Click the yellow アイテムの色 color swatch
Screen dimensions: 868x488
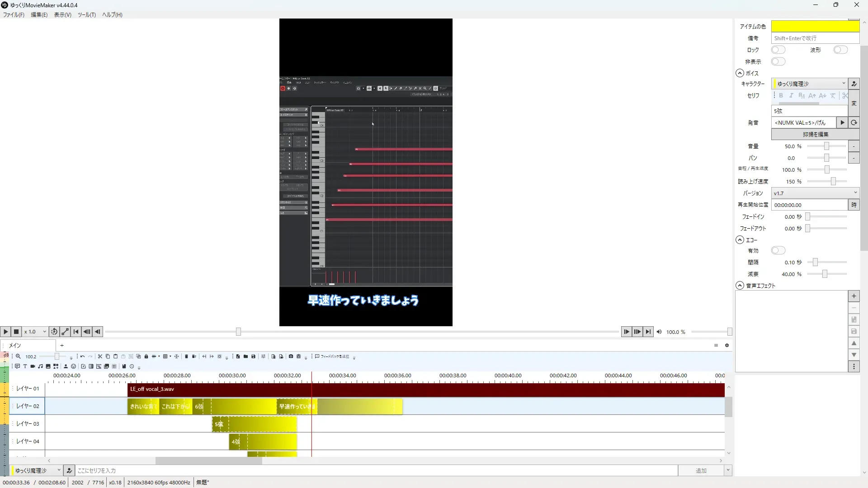click(x=815, y=26)
